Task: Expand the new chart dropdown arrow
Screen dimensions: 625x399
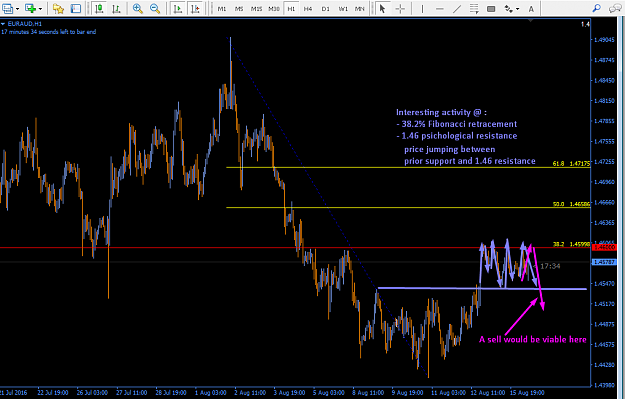Action: (x=17, y=9)
